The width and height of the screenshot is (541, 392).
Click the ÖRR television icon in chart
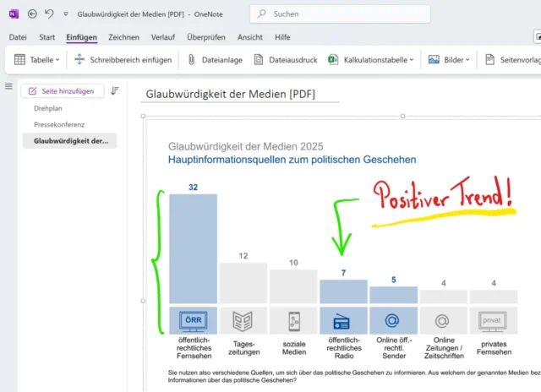194,321
